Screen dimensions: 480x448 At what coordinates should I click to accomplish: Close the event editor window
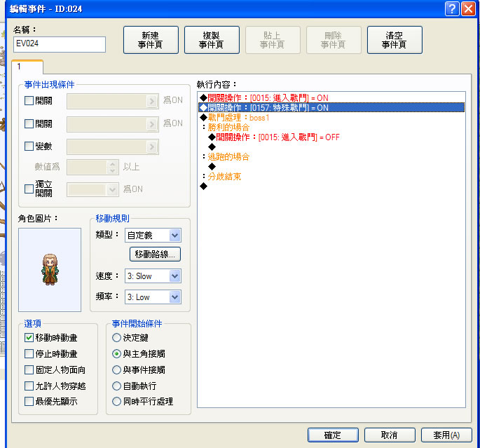(468, 9)
